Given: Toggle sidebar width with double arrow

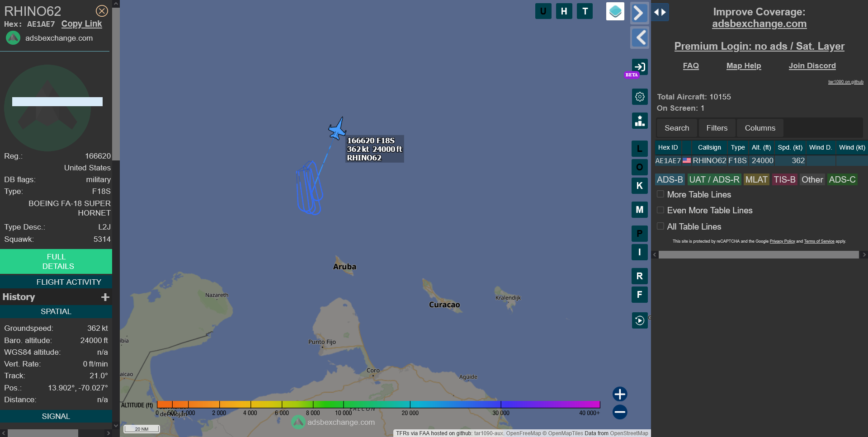Looking at the screenshot, I should coord(660,12).
